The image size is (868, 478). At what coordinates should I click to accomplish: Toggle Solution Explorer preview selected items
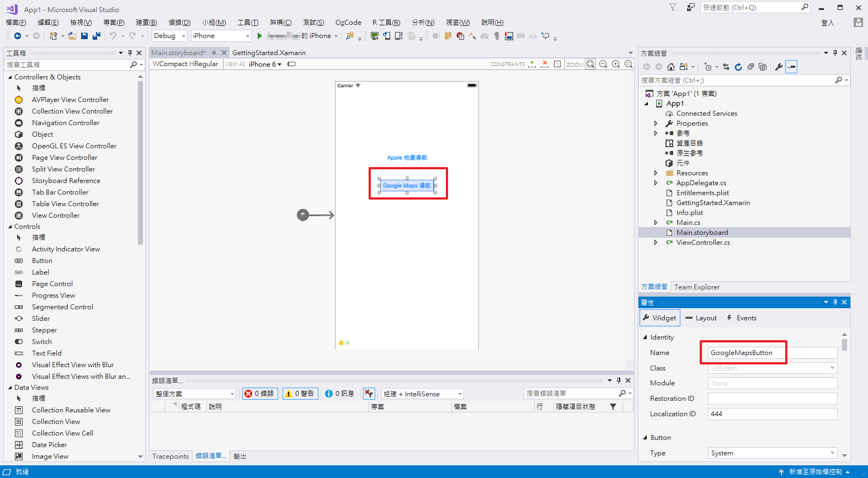791,67
